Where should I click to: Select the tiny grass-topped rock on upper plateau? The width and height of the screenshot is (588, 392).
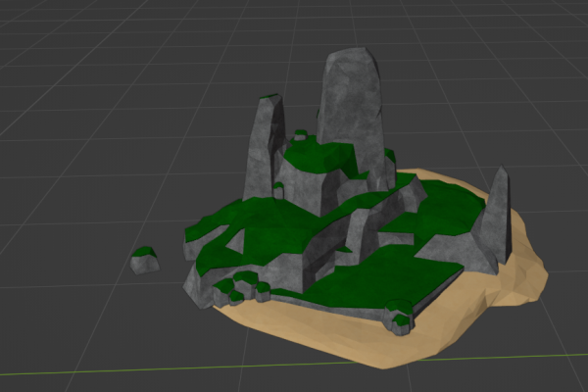(300, 135)
